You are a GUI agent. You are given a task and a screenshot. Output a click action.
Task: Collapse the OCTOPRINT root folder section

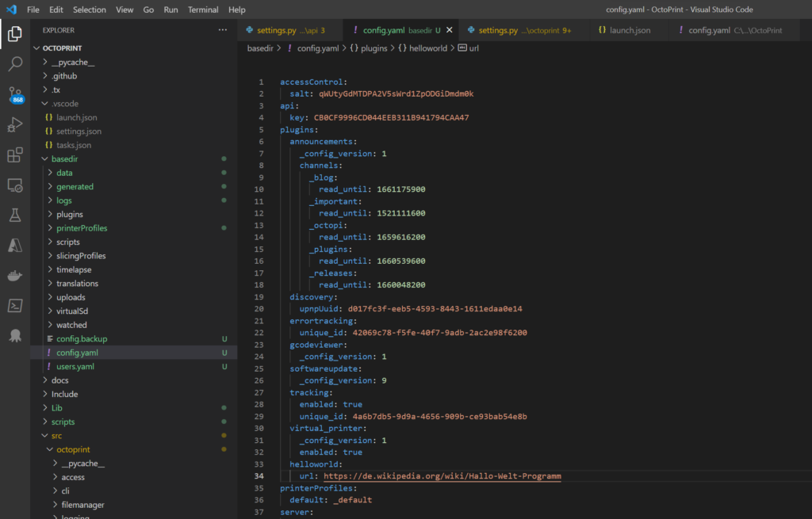(x=62, y=48)
